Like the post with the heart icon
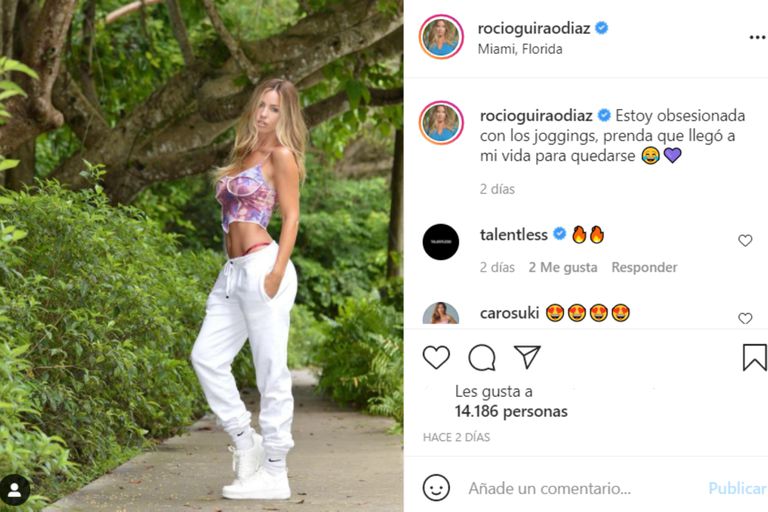 tap(436, 357)
